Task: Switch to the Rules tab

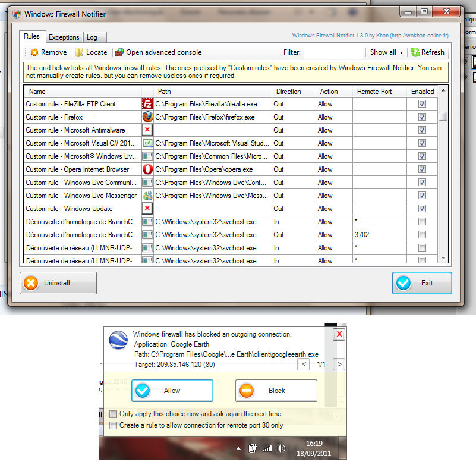Action: click(32, 36)
